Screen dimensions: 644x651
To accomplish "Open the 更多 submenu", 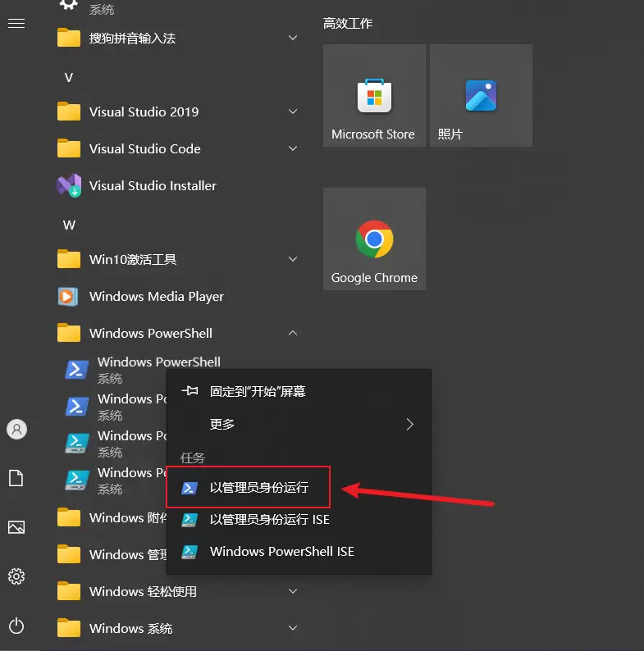I will pos(299,425).
